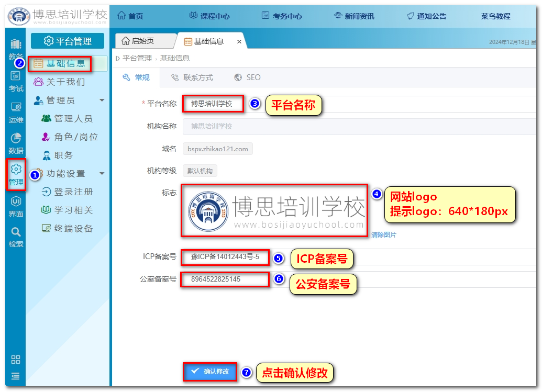Open 角色/岗位 menu item

(x=70, y=137)
